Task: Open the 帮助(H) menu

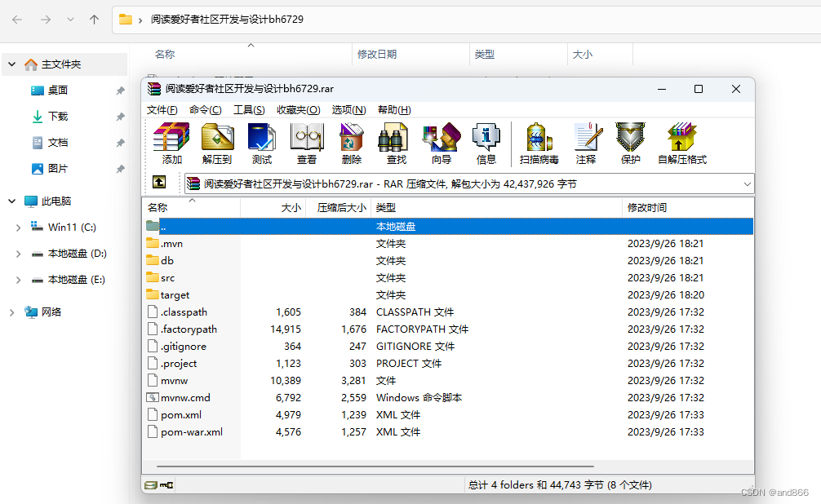Action: pos(394,110)
